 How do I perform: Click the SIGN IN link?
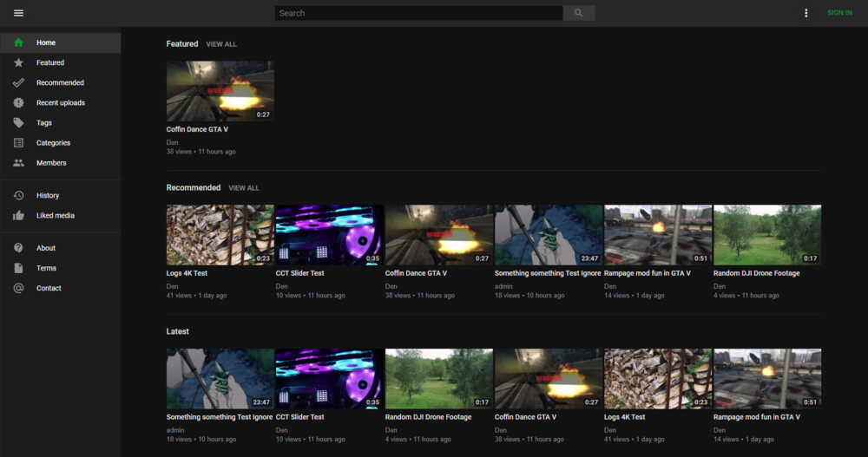(x=839, y=13)
